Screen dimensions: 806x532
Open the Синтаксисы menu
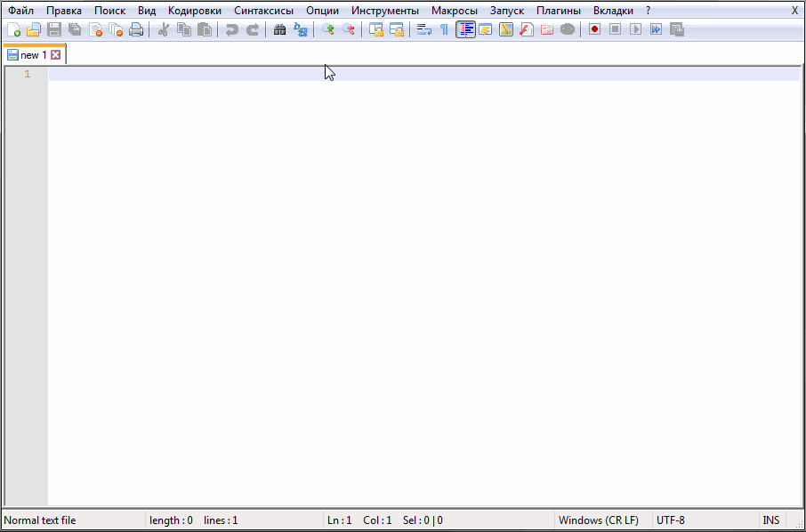(263, 10)
